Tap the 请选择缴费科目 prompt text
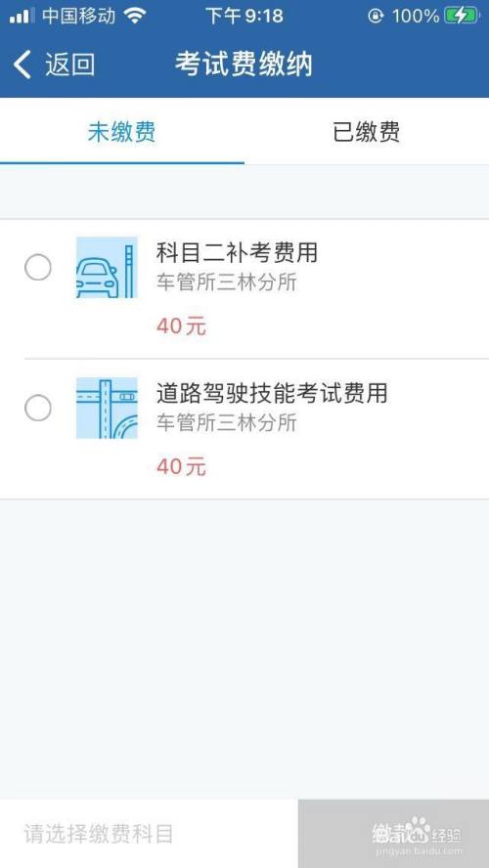The image size is (489, 868). point(99,834)
